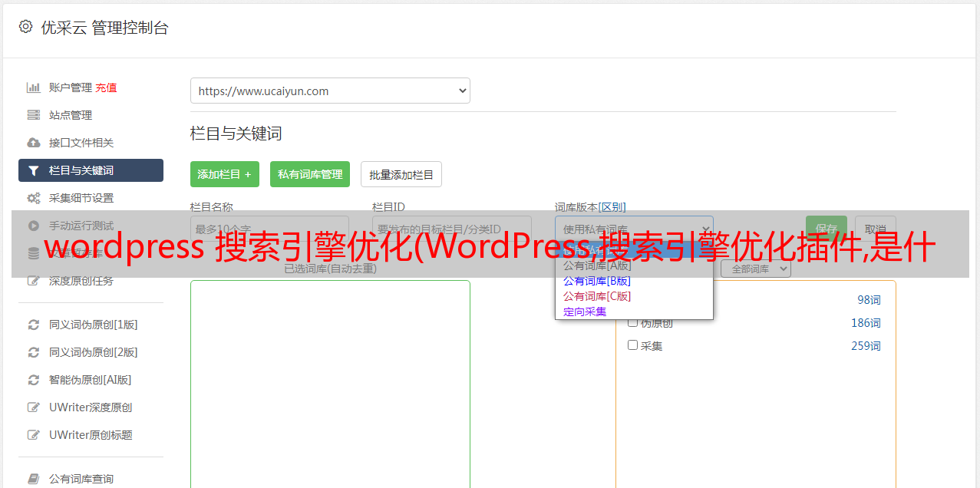Open 智能伪原创[AI版] in the sidebar
The image size is (980, 488).
pos(90,380)
